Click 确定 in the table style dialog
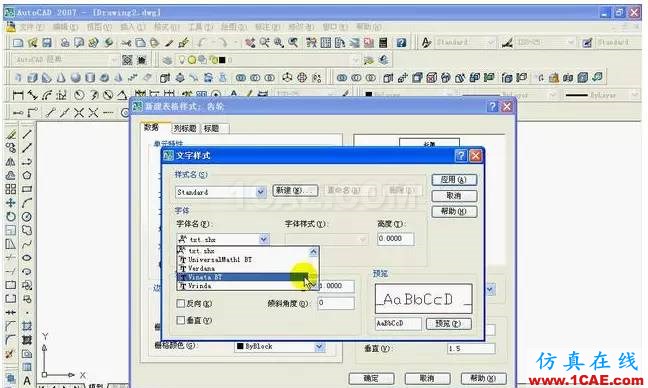Viewport: 648px width, 388px height. 371,378
